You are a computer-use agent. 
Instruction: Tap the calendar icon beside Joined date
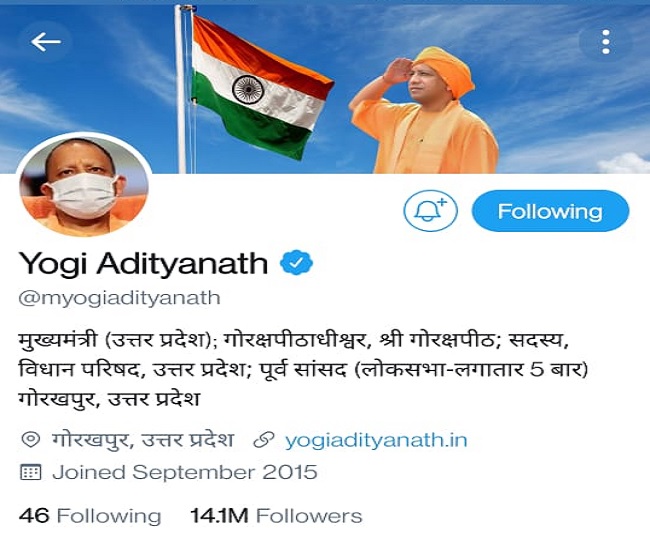[31, 472]
